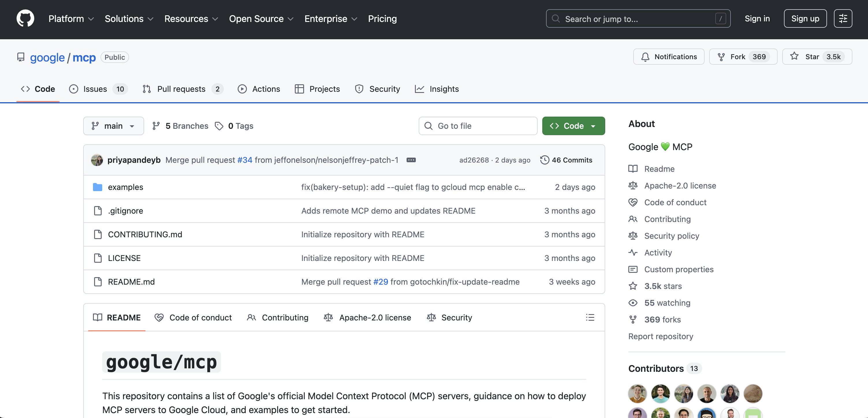
Task: Click the Apache-2.0 license link in About
Action: pyautogui.click(x=680, y=186)
